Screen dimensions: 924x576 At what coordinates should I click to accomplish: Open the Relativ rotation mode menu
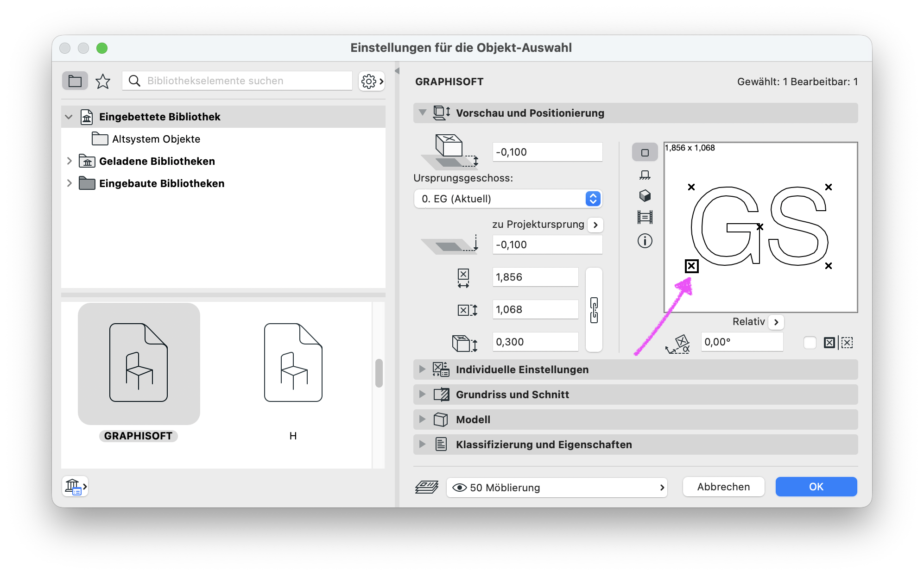776,322
